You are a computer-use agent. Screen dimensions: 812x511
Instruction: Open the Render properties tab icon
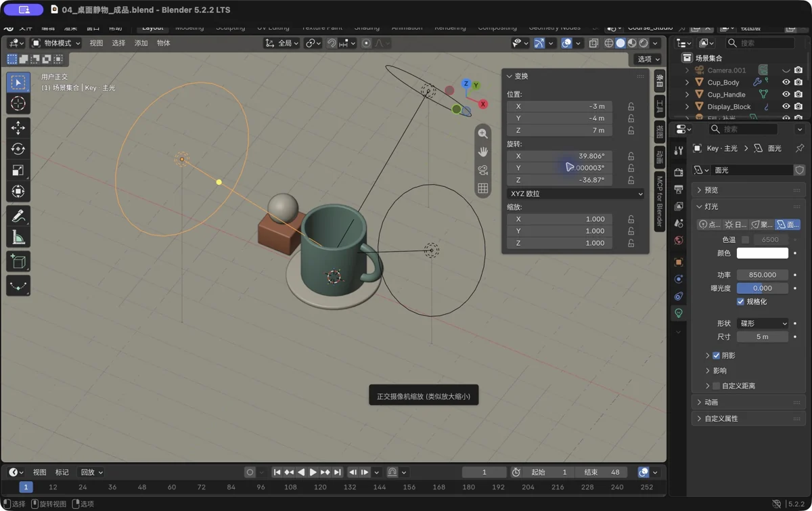point(679,173)
